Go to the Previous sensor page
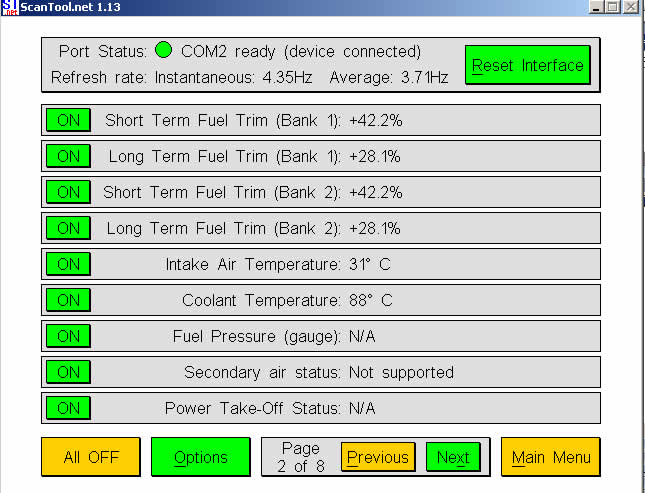 click(377, 457)
